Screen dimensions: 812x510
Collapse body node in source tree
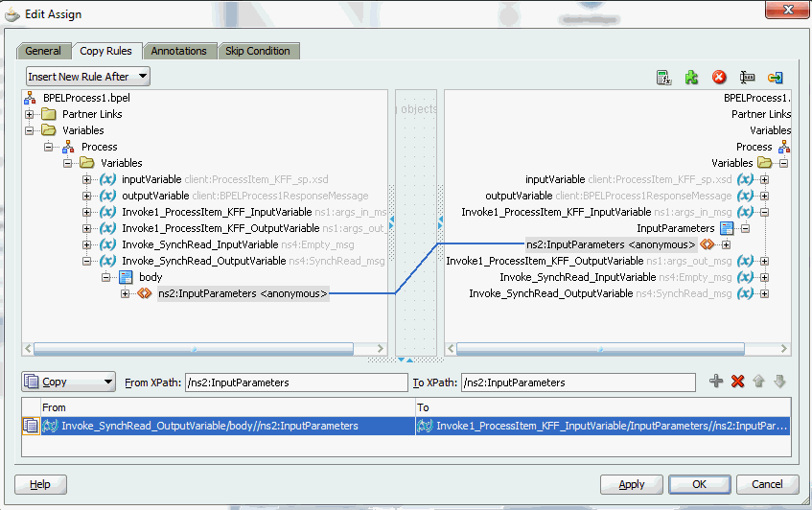[x=106, y=277]
